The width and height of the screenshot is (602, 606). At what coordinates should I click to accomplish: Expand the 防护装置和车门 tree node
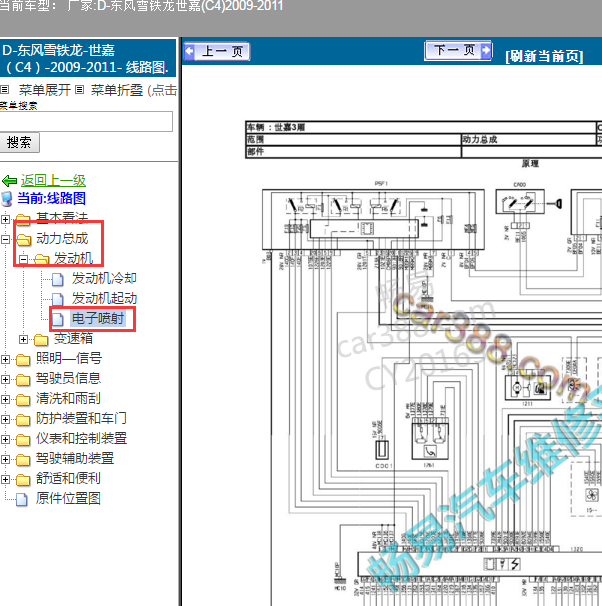coord(5,419)
